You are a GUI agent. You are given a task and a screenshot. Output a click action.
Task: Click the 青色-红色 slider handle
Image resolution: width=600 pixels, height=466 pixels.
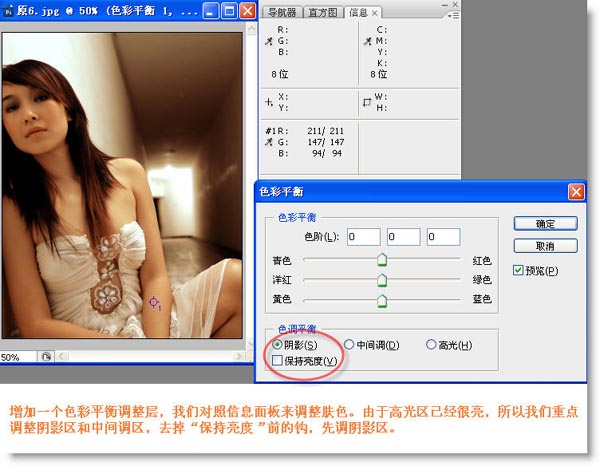(382, 260)
